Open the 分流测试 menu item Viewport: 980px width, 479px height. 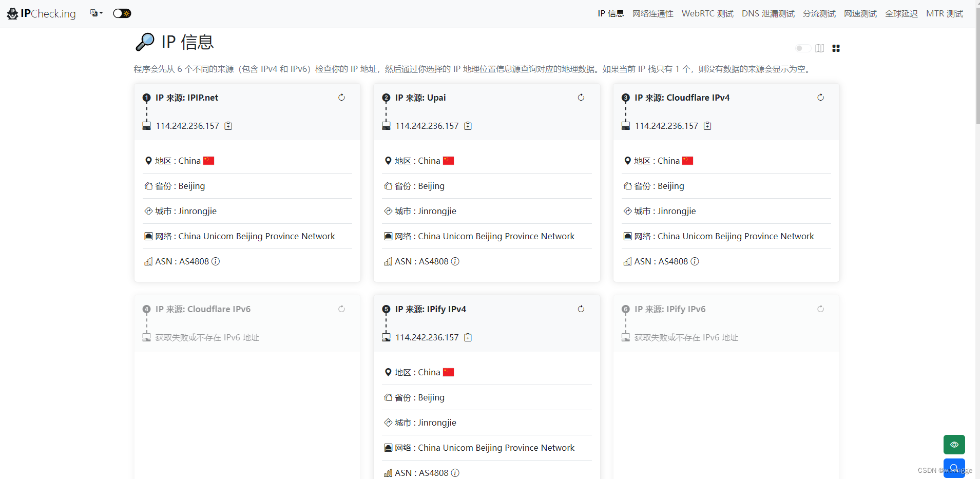819,14
